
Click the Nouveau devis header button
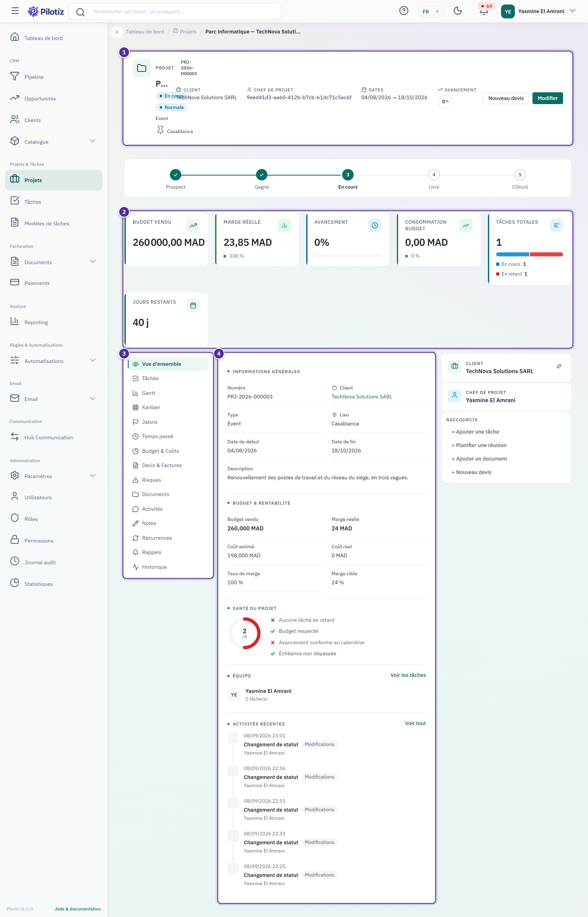pyautogui.click(x=506, y=98)
